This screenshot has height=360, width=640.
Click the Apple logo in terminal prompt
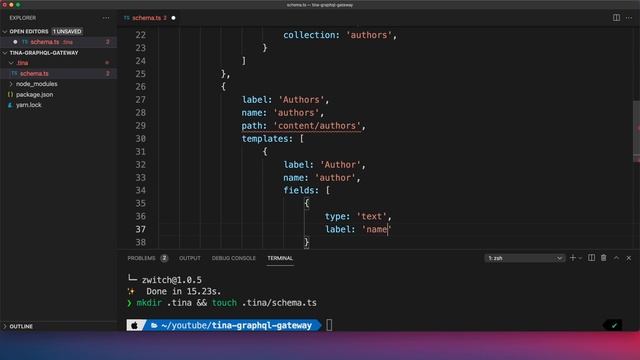pyautogui.click(x=134, y=325)
